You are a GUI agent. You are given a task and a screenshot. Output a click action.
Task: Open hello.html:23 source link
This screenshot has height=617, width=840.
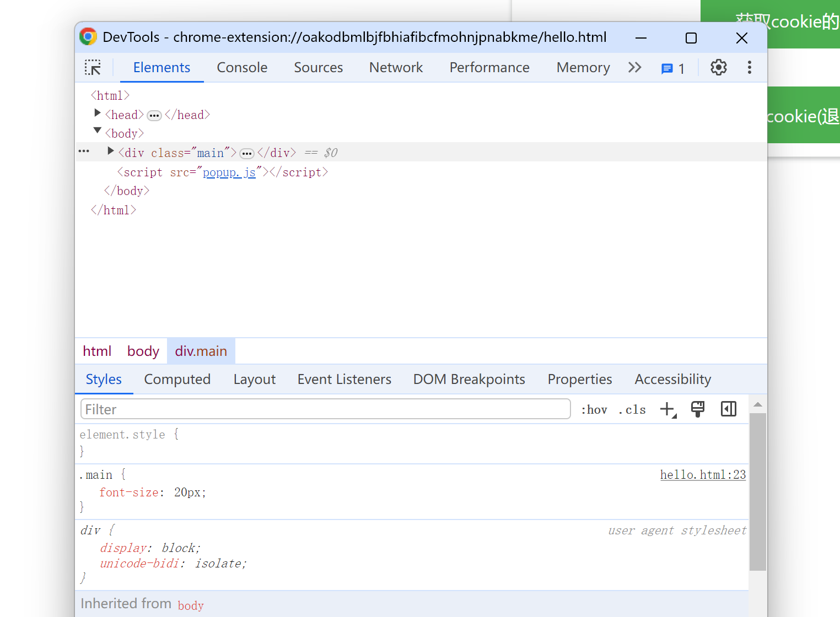pos(703,475)
